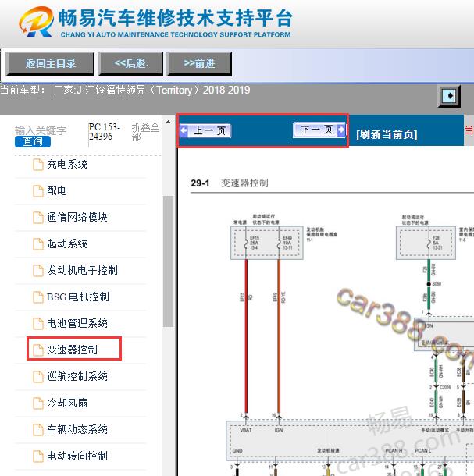
Task: Click the 输入关键字 keyword input field
Action: pos(41,130)
